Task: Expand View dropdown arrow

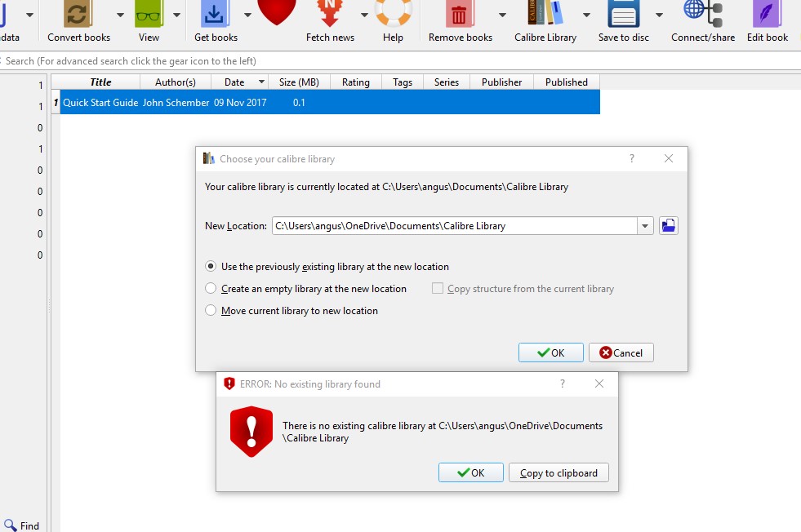Action: click(176, 15)
